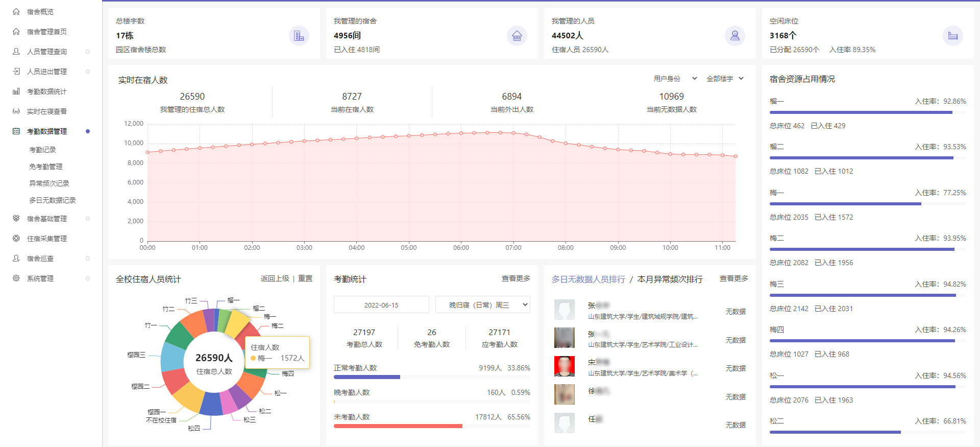Click the 住宿采集管理 sidebar icon
The image size is (980, 447).
pyautogui.click(x=16, y=239)
